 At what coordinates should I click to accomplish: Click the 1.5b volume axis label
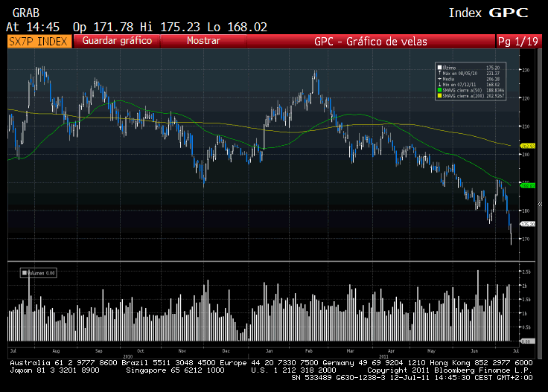click(526, 300)
